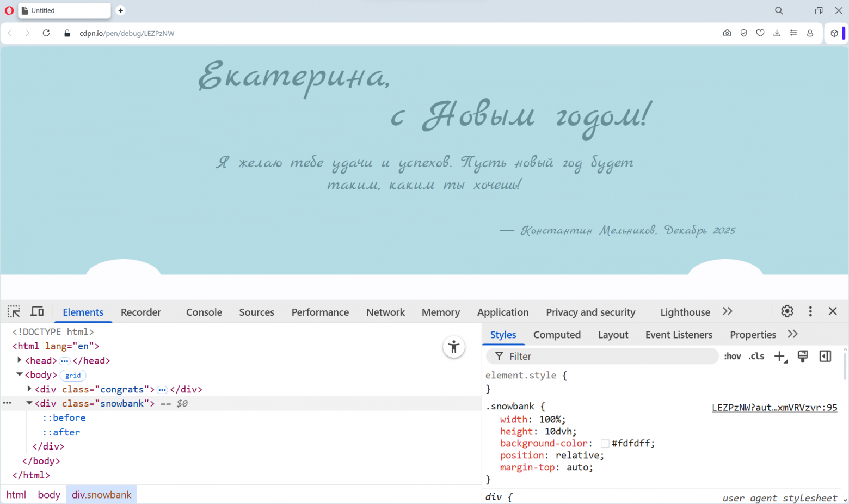
Task: Open browser downloads icon
Action: 777,33
